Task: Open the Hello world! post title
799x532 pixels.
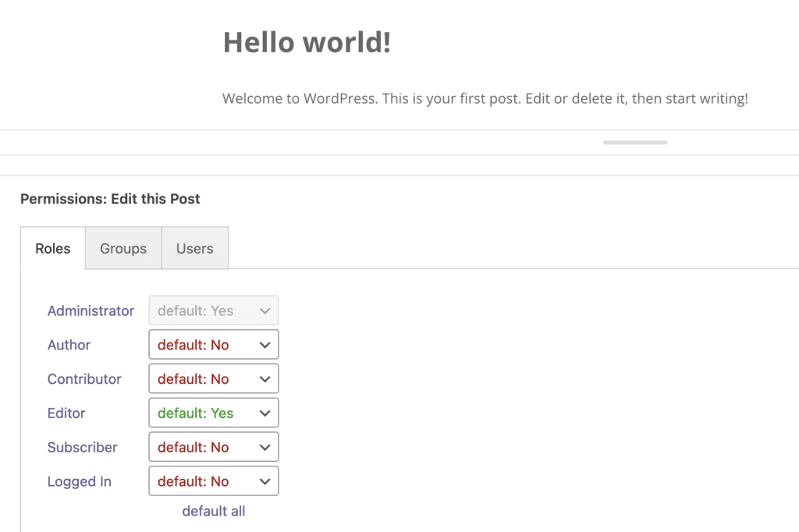Action: (x=307, y=42)
